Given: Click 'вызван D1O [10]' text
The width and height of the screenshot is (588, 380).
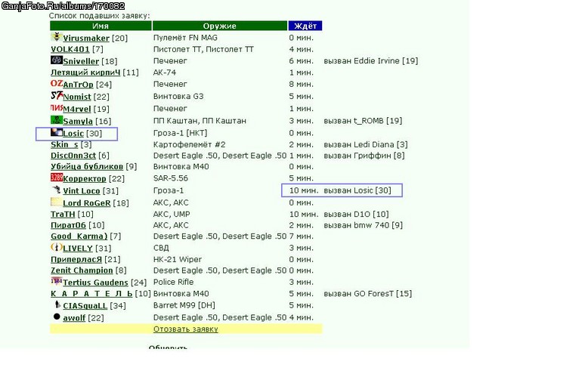Looking at the screenshot, I should point(356,214).
